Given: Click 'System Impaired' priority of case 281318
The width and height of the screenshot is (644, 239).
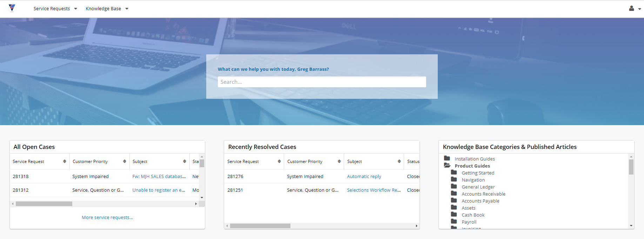Looking at the screenshot, I should (90, 177).
